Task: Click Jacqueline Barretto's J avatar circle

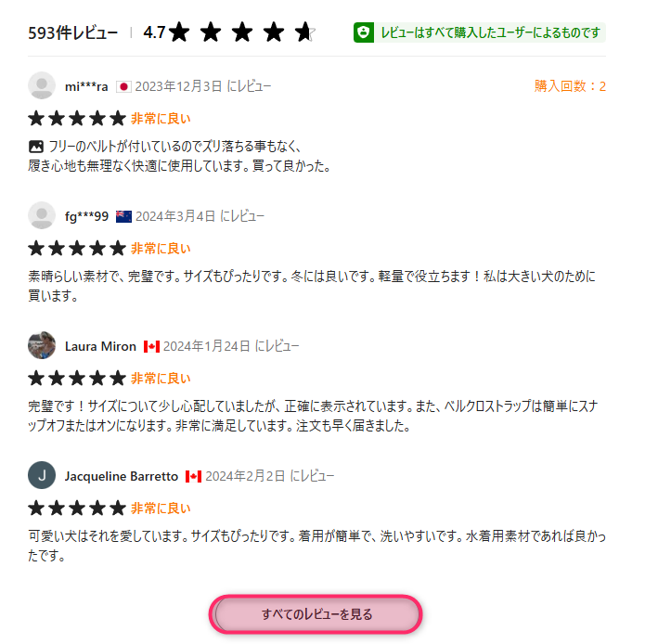Action: 42,475
